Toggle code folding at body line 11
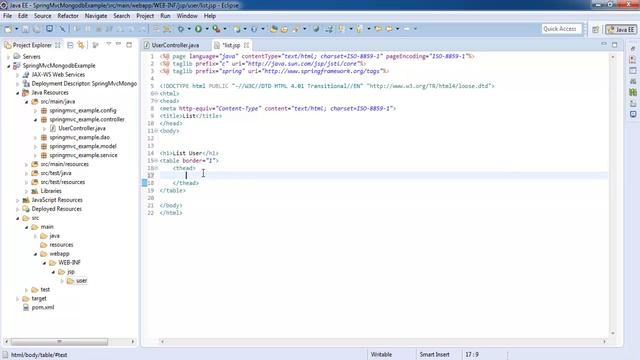The width and height of the screenshot is (640, 360). 156,131
